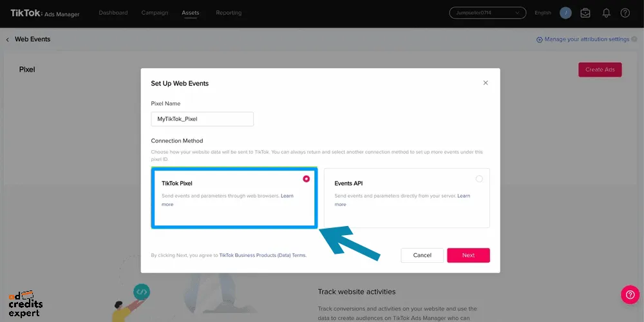Click the attribution settings gear icon
Screen dimensions: 644x322
[x=539, y=40]
